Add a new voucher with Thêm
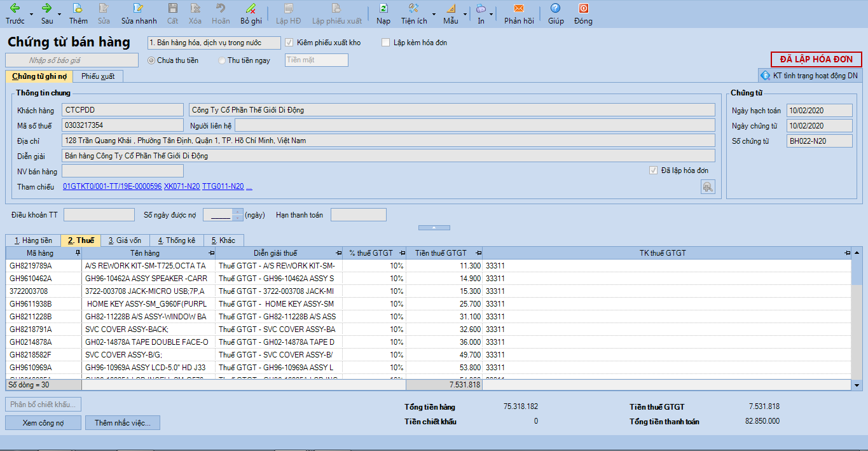This screenshot has width=868, height=451. 78,13
